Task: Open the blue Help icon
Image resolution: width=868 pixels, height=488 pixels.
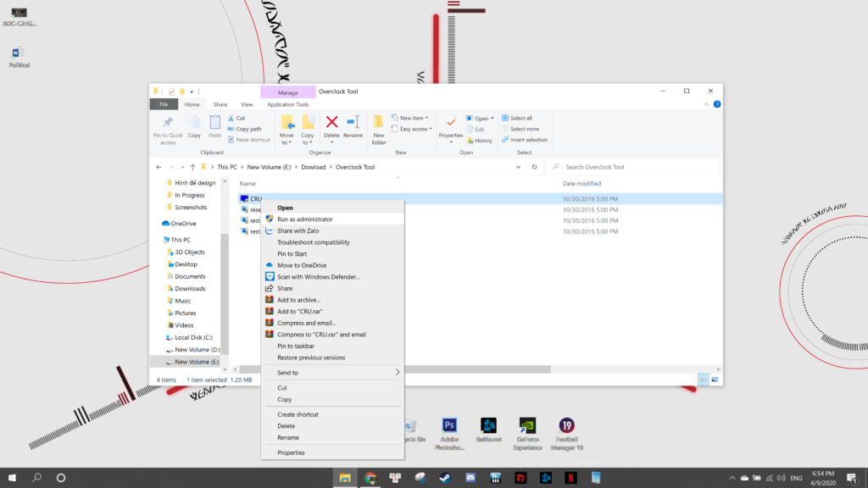Action: (717, 104)
